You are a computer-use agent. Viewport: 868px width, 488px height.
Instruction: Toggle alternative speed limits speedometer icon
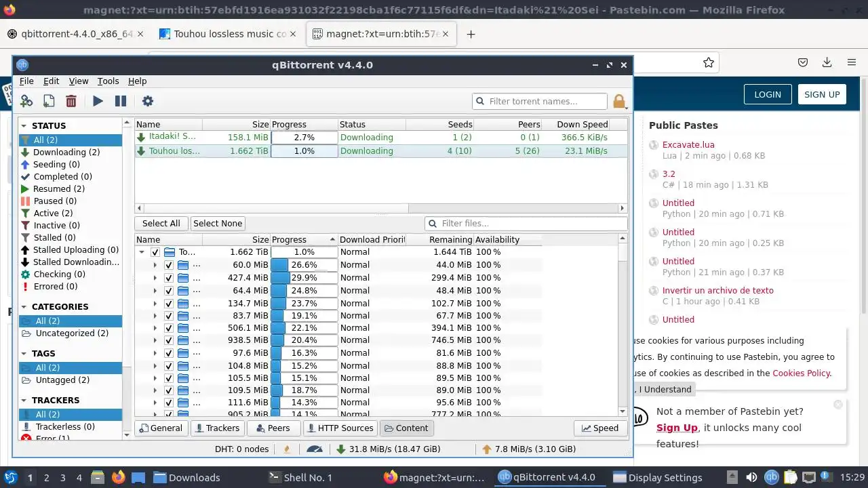(x=314, y=449)
